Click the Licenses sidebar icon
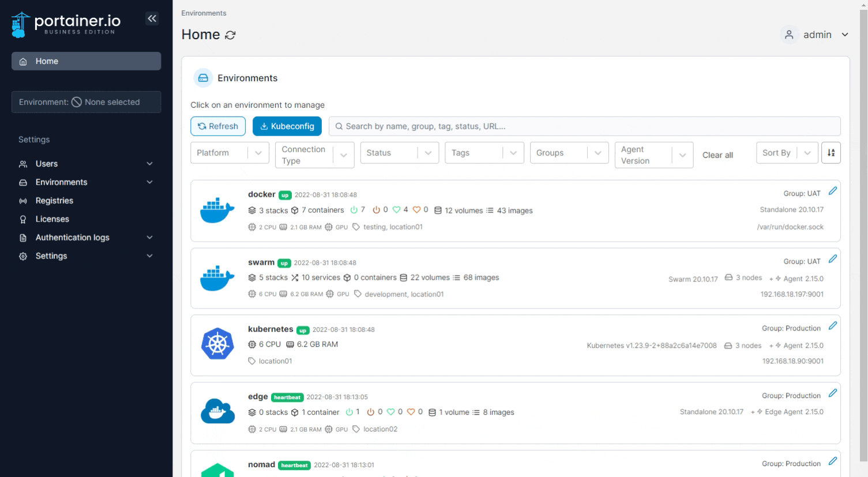868x477 pixels. coord(23,220)
